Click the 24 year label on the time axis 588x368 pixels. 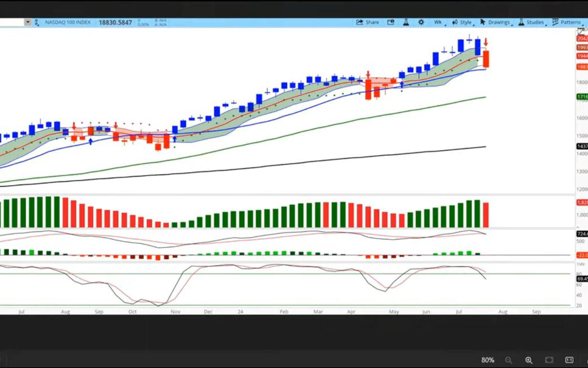click(240, 312)
